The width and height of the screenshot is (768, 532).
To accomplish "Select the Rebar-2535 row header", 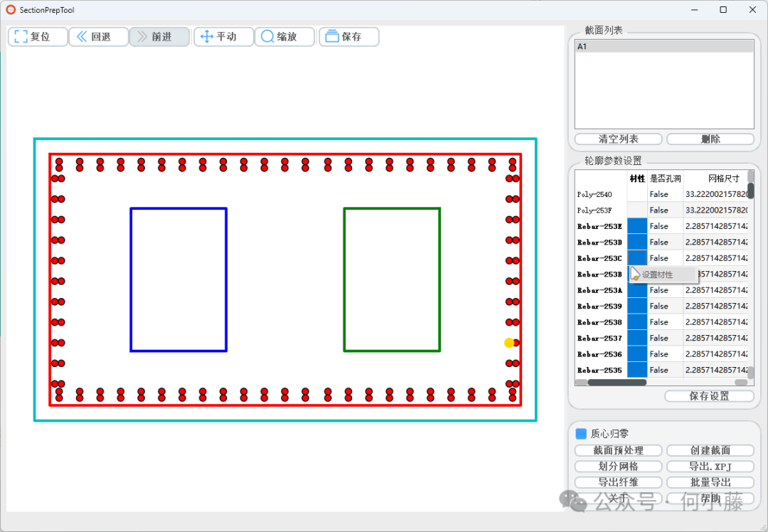I will pos(601,370).
